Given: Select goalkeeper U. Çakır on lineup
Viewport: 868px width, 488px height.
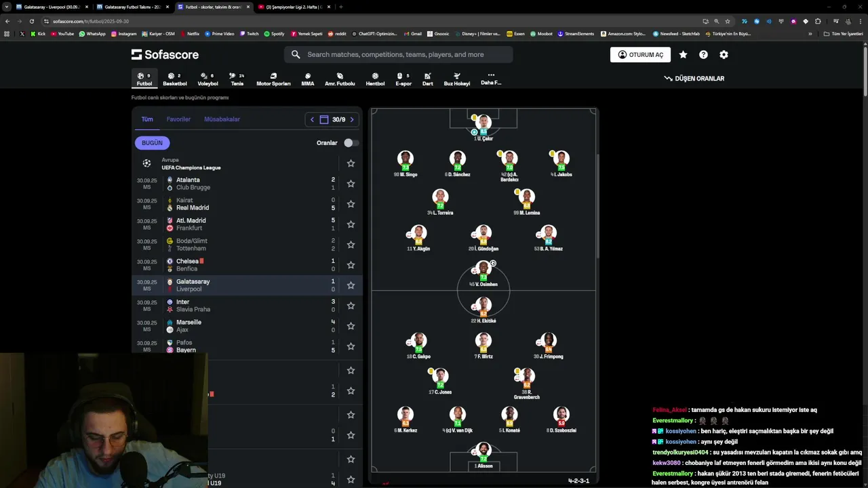Looking at the screenshot, I should [x=484, y=127].
